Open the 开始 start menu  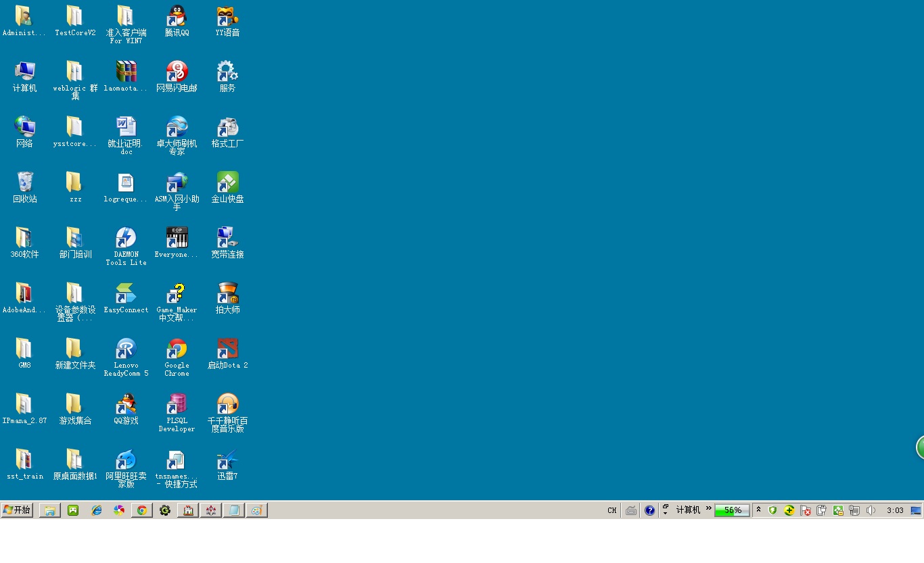(x=17, y=510)
